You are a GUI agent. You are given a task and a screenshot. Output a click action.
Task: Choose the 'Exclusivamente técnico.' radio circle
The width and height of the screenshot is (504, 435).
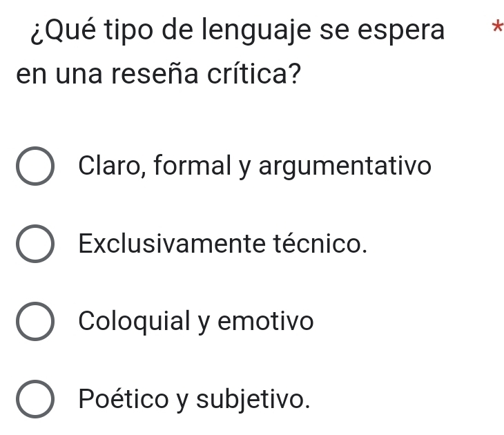35,244
